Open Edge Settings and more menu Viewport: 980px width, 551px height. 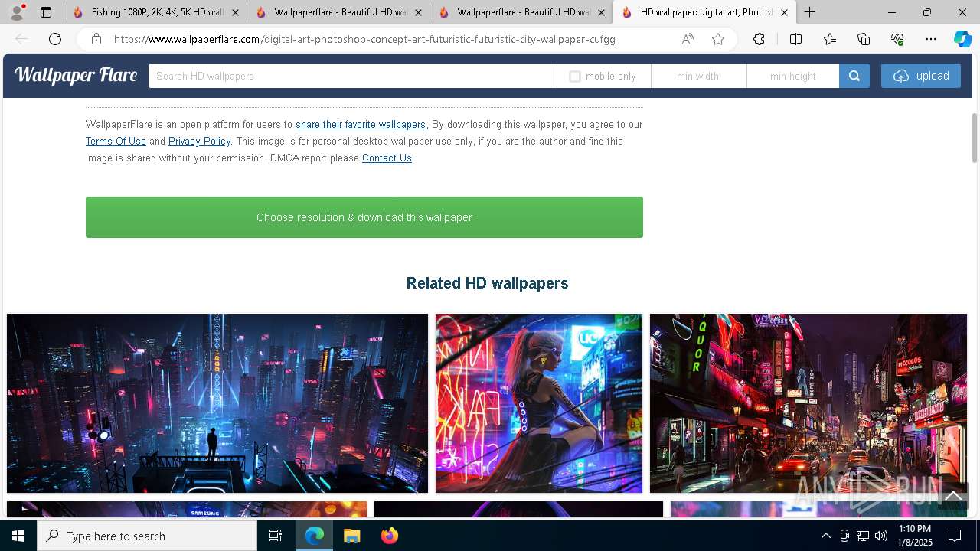pos(931,39)
